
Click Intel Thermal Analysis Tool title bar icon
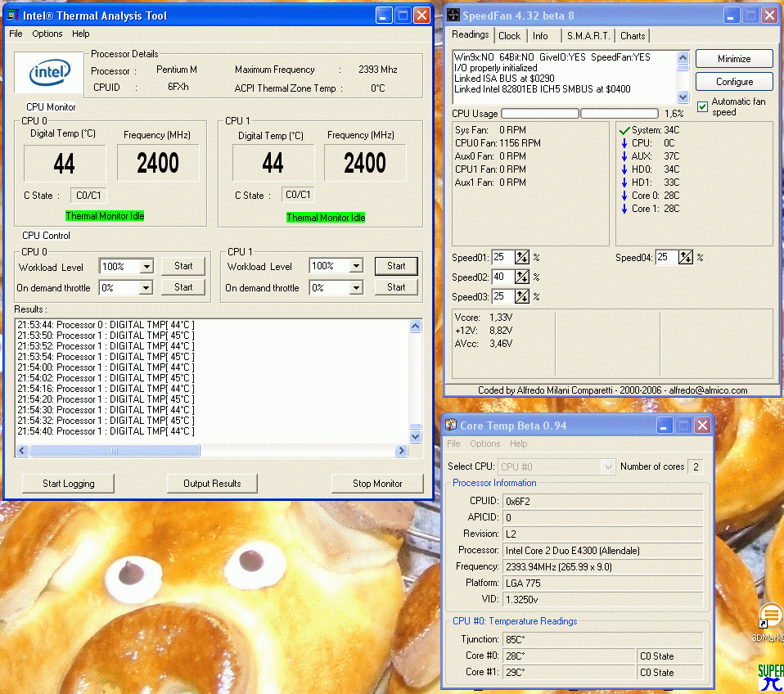point(13,15)
